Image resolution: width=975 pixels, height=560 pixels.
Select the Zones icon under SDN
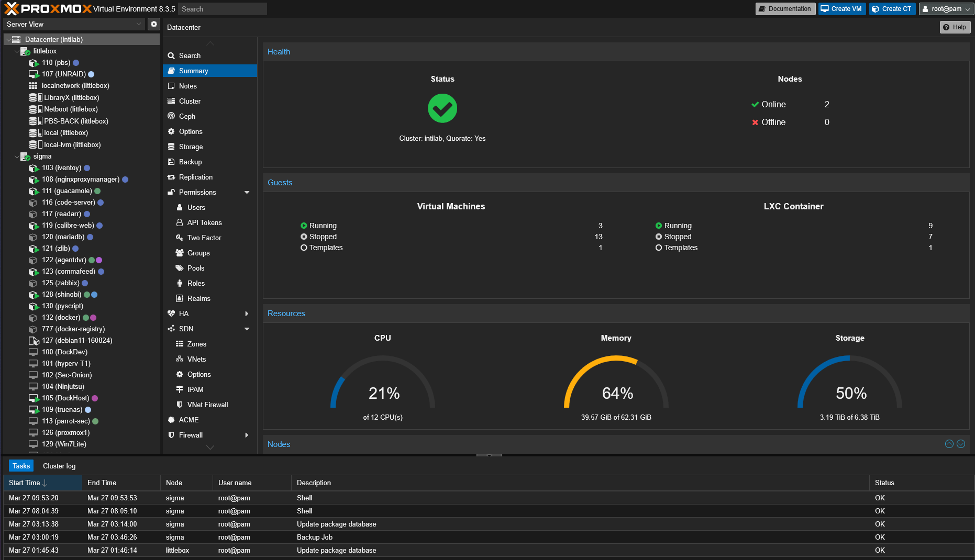pos(180,344)
